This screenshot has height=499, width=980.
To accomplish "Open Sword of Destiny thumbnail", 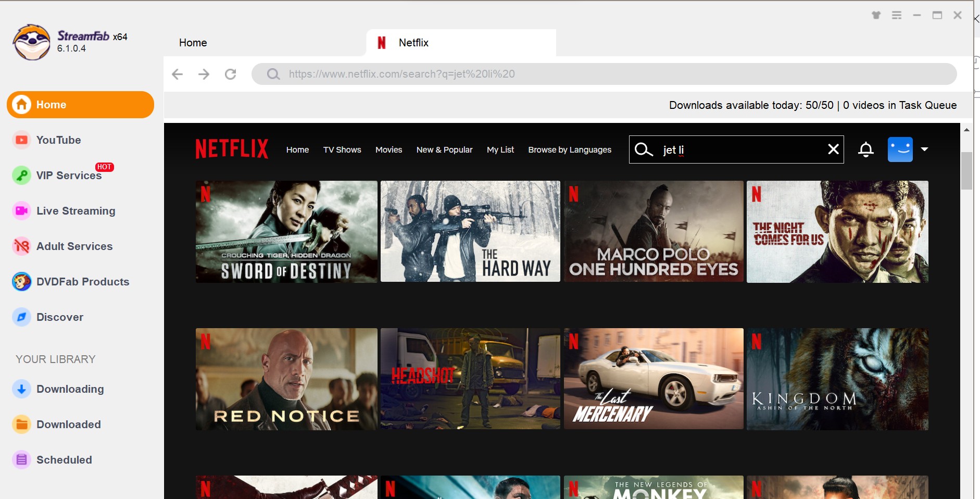I will (x=286, y=232).
